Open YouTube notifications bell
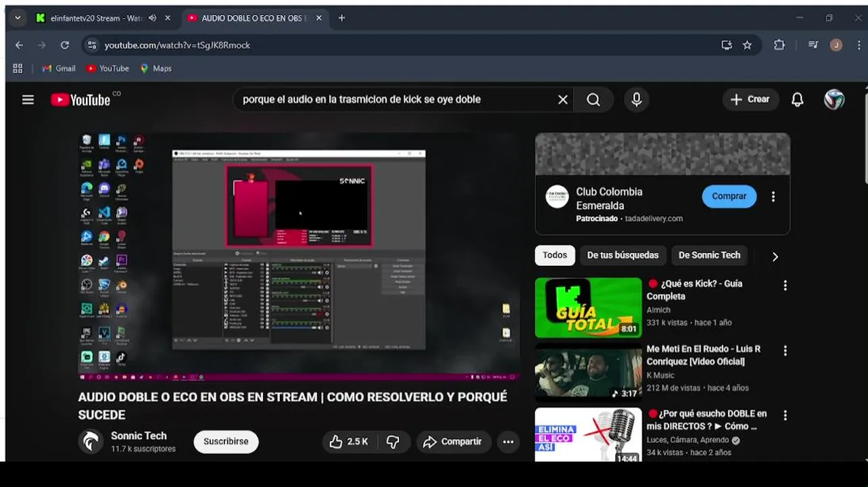The image size is (868, 487). click(x=798, y=99)
